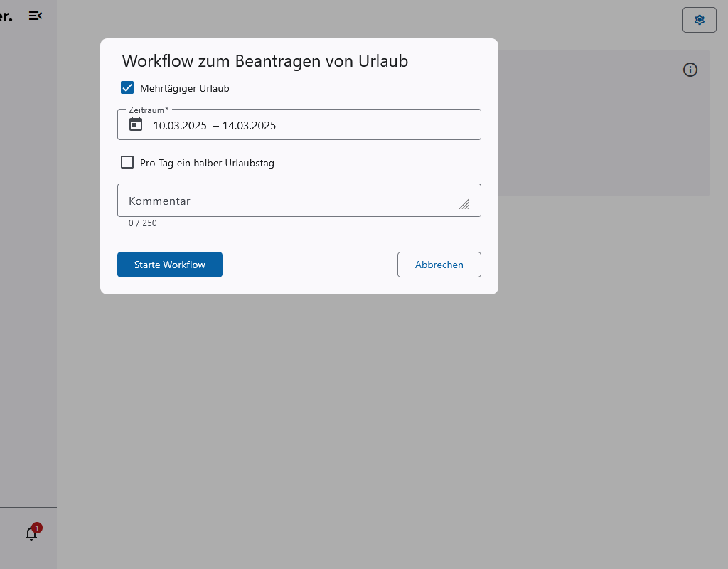
Task: Click the 'Pro Tag ein halber Urlaubstag' label
Action: pyautogui.click(x=207, y=164)
